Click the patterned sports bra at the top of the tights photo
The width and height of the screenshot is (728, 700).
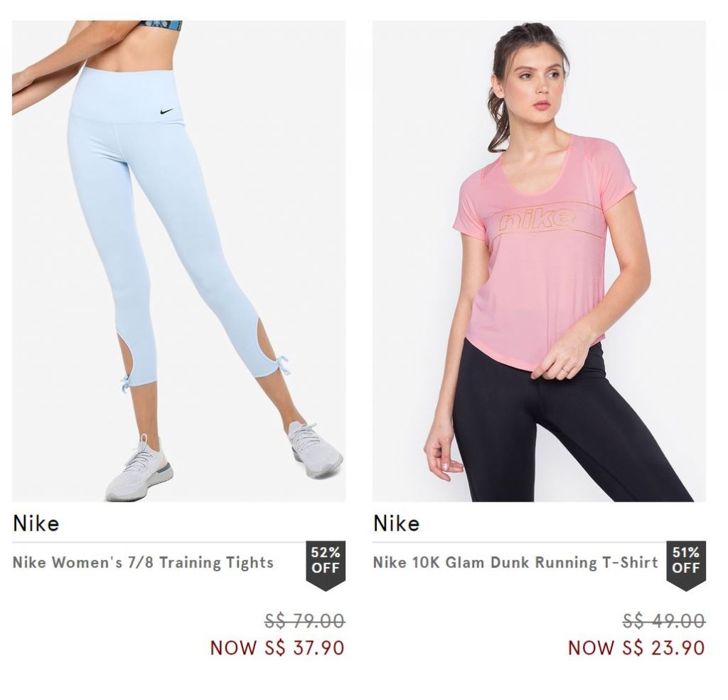tap(157, 26)
